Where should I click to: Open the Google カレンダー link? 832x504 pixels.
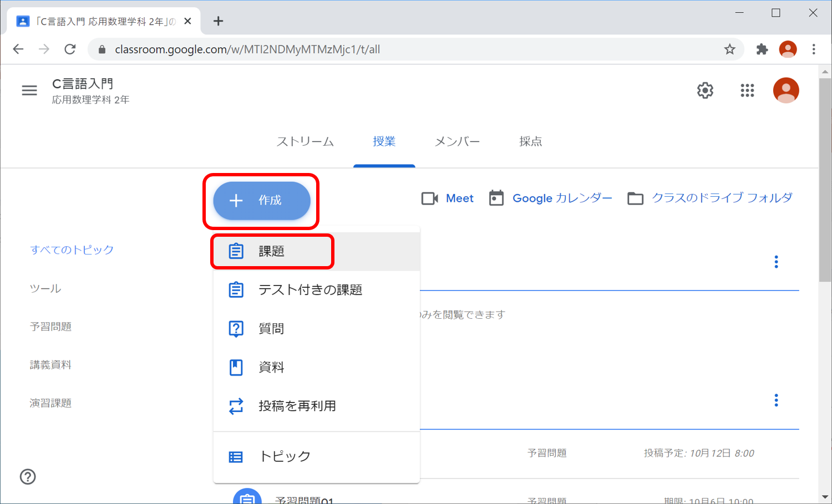tap(562, 198)
